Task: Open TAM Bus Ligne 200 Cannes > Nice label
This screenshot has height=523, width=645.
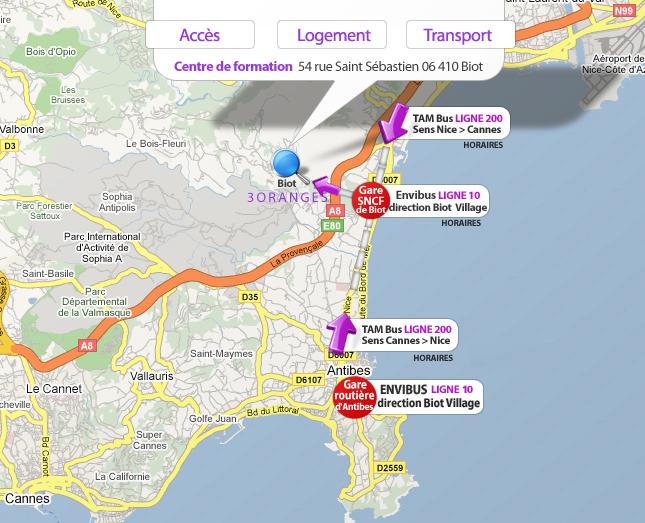Action: click(406, 335)
